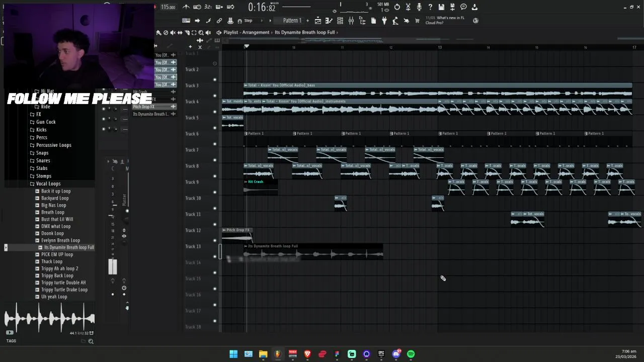Adjust the mixer Master volume fader
The height and width of the screenshot is (362, 644).
point(113,266)
